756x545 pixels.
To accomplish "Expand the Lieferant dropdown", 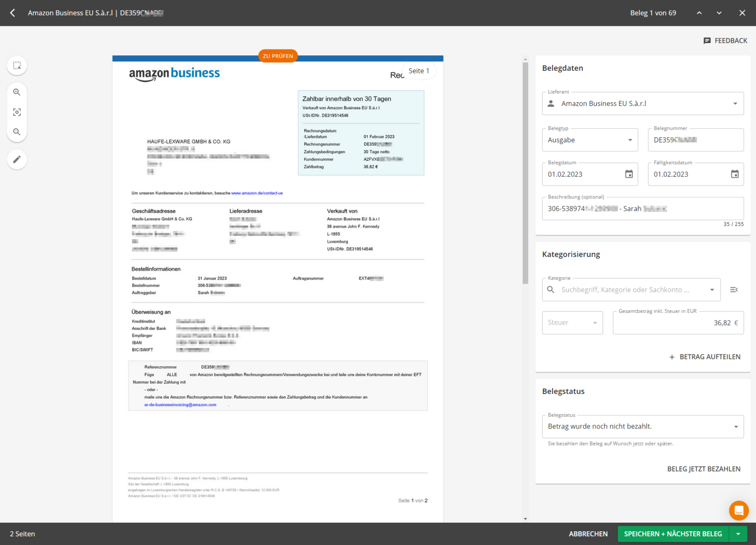I will [x=735, y=104].
